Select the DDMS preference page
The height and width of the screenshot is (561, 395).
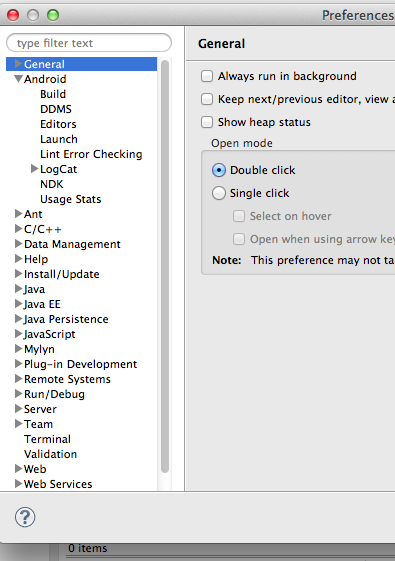(x=56, y=109)
